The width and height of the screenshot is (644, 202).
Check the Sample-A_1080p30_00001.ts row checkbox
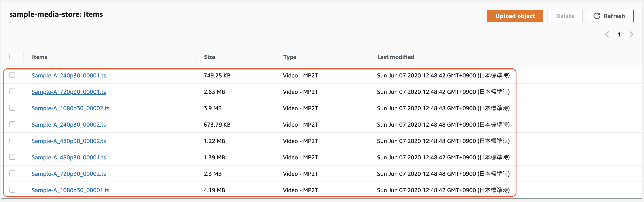click(x=12, y=190)
